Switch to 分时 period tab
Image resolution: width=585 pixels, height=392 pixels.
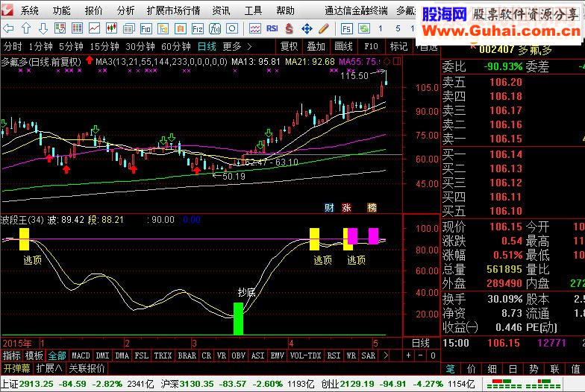(x=13, y=46)
